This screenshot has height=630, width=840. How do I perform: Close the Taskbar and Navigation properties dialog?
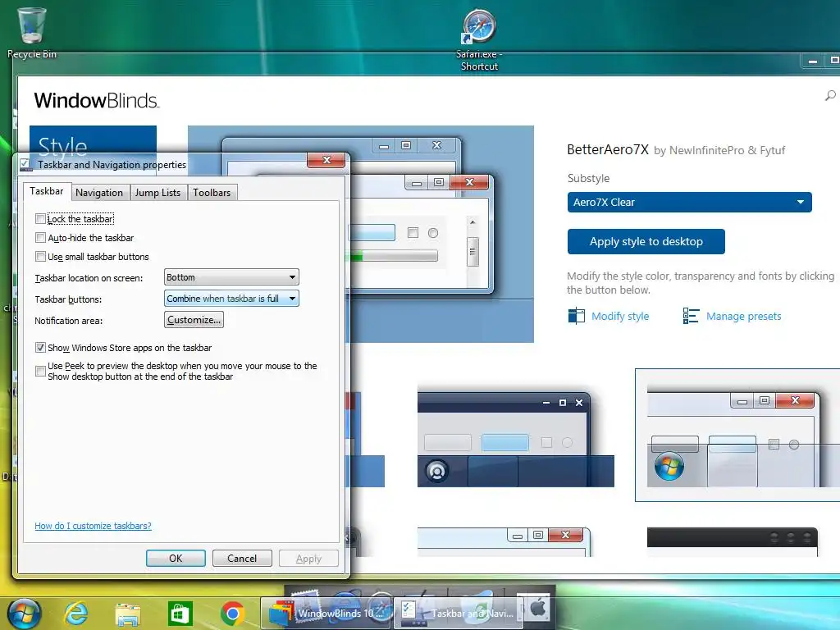pos(326,160)
